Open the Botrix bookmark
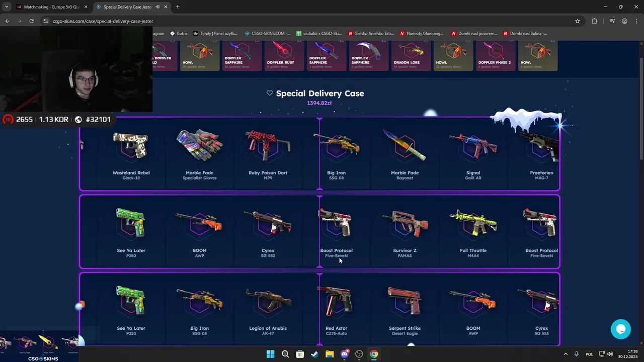Viewport: 644px width, 362px height. (179, 34)
